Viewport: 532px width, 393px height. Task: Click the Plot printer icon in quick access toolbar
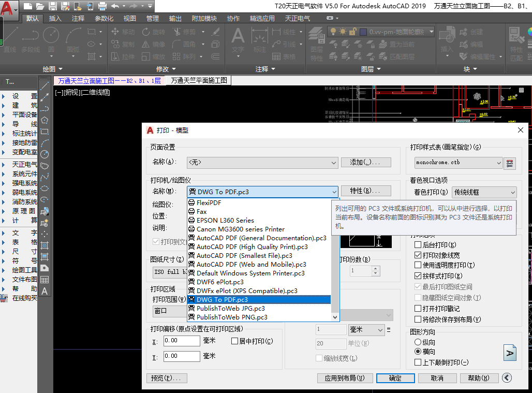(102, 6)
